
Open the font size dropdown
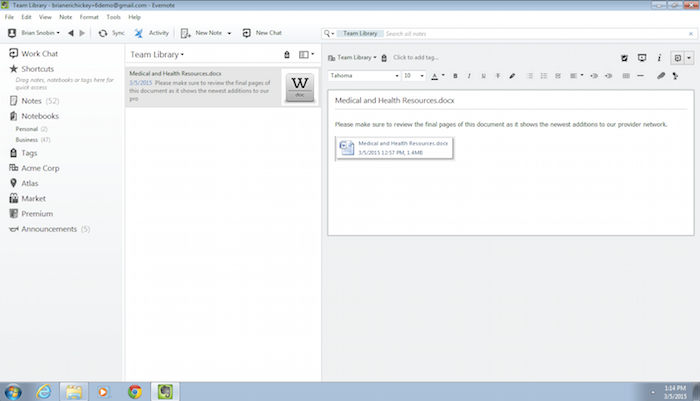[413, 76]
